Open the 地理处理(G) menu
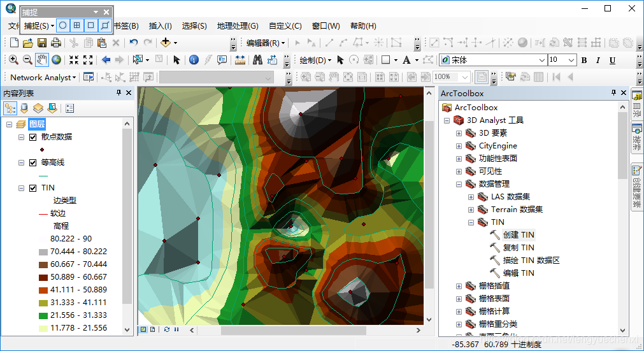 pyautogui.click(x=238, y=26)
